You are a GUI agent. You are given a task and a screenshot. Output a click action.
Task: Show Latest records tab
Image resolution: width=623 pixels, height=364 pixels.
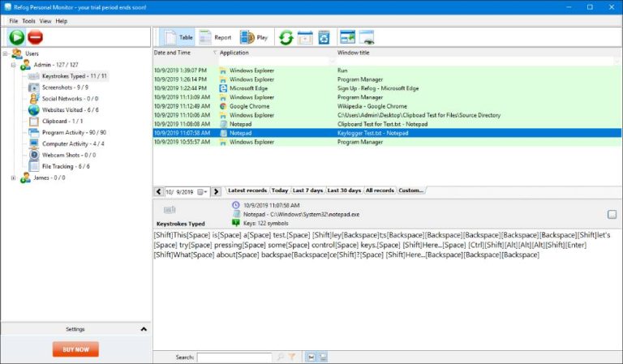[x=247, y=191]
